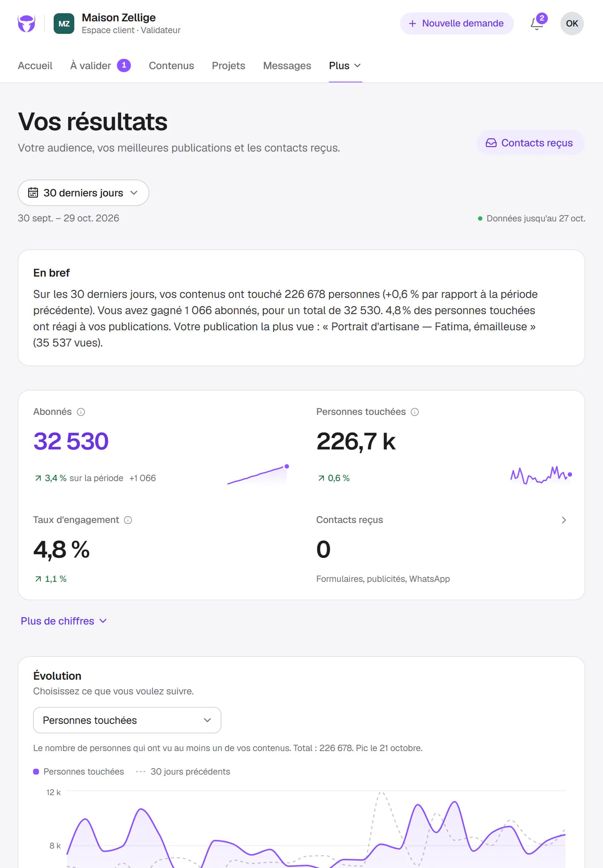Image resolution: width=603 pixels, height=868 pixels.
Task: Click the Personnes touchées sparkline chart
Action: point(541,474)
